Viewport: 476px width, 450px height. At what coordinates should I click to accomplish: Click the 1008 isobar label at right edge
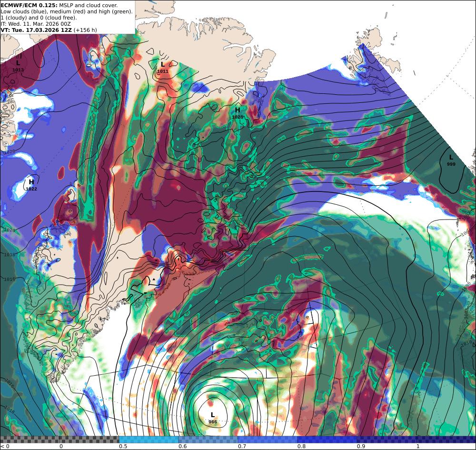pos(466,314)
